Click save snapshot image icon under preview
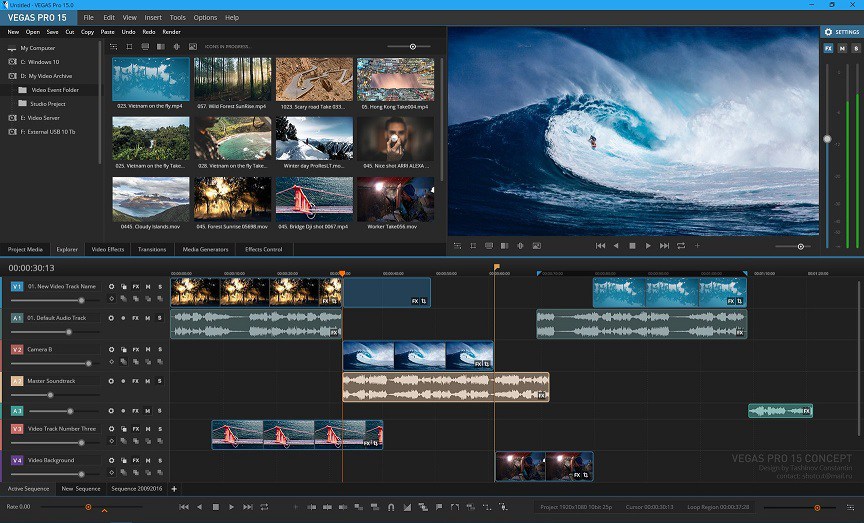 pos(537,246)
